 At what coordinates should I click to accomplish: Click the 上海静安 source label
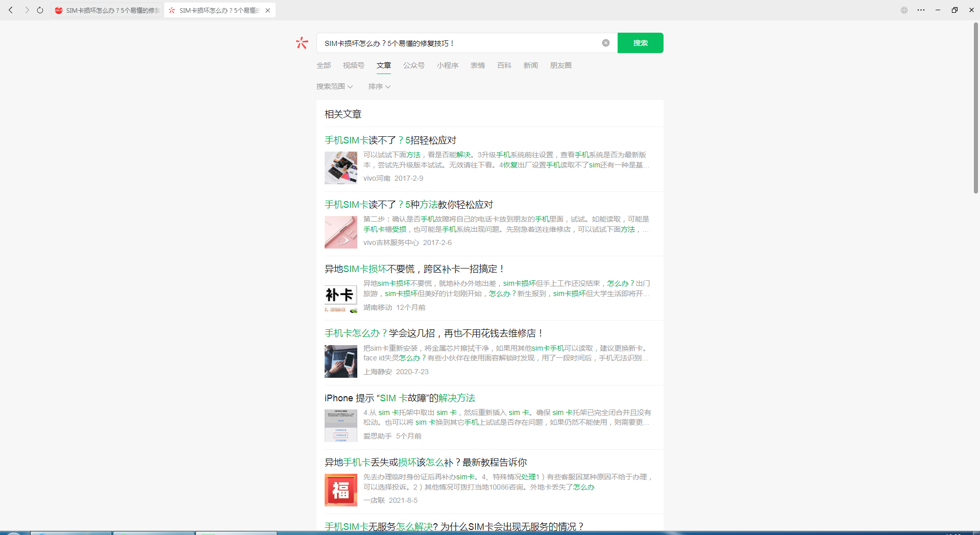(378, 372)
